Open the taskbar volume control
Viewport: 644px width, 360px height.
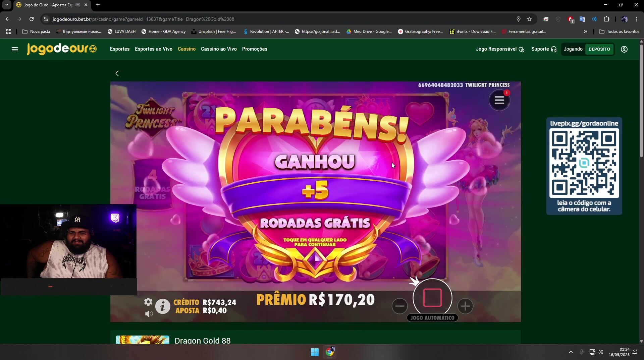pyautogui.click(x=600, y=352)
